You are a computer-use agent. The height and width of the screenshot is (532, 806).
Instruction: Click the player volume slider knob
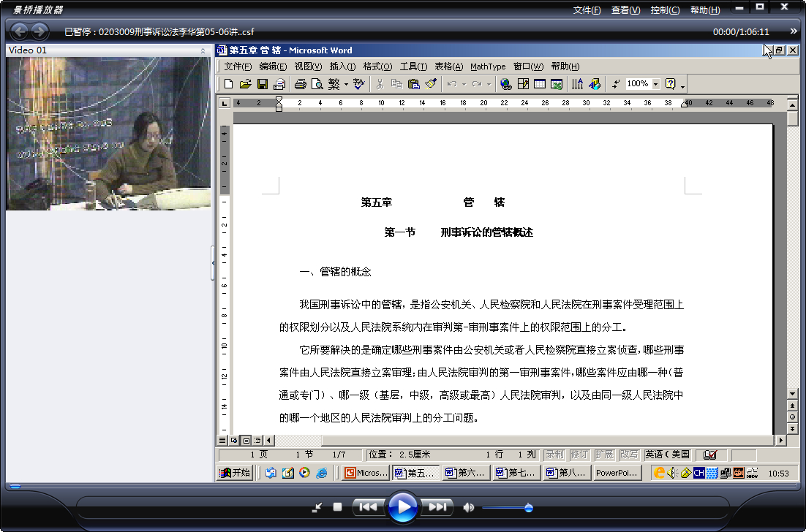[x=528, y=508]
